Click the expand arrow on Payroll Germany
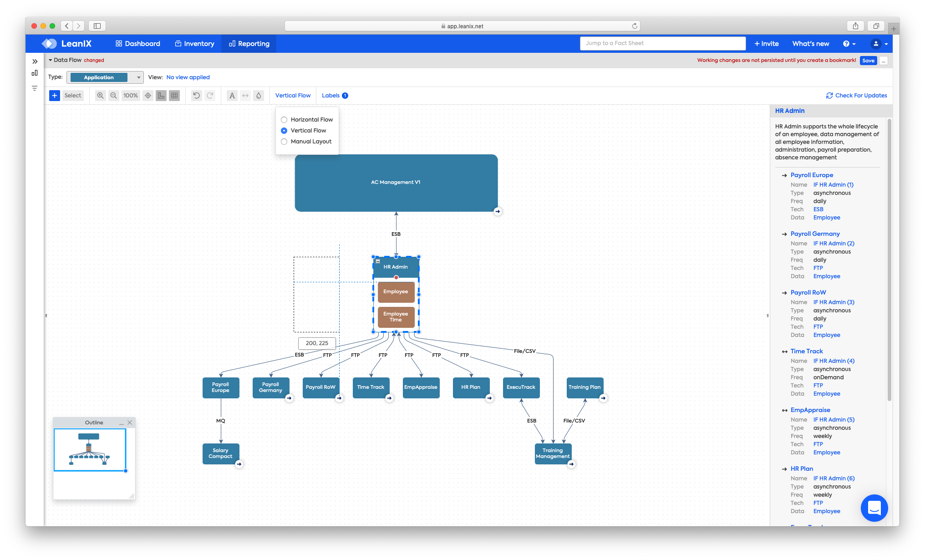Screen dimensions: 925x560 [289, 398]
